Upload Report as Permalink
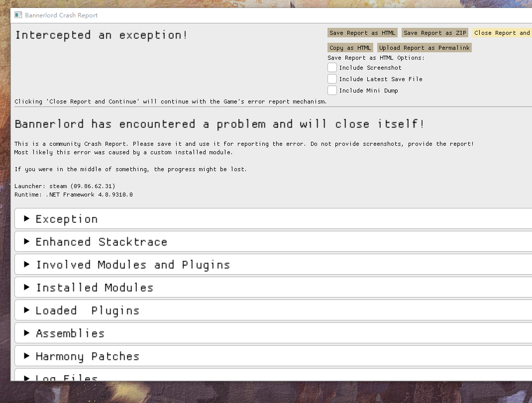 click(425, 48)
